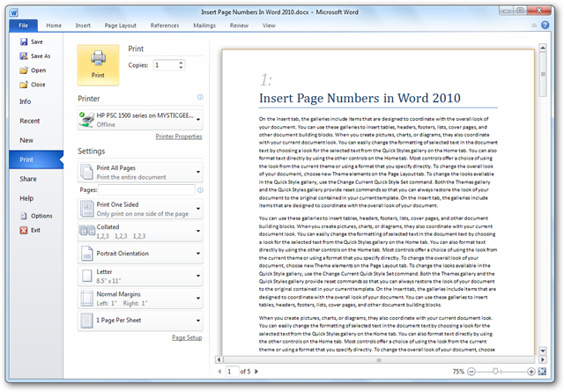564x392 pixels.
Task: Increase copies with up spinner arrow
Action: pyautogui.click(x=181, y=63)
